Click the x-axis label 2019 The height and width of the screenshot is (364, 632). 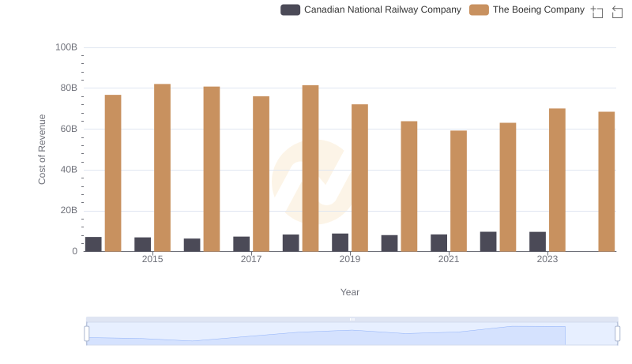tap(350, 259)
